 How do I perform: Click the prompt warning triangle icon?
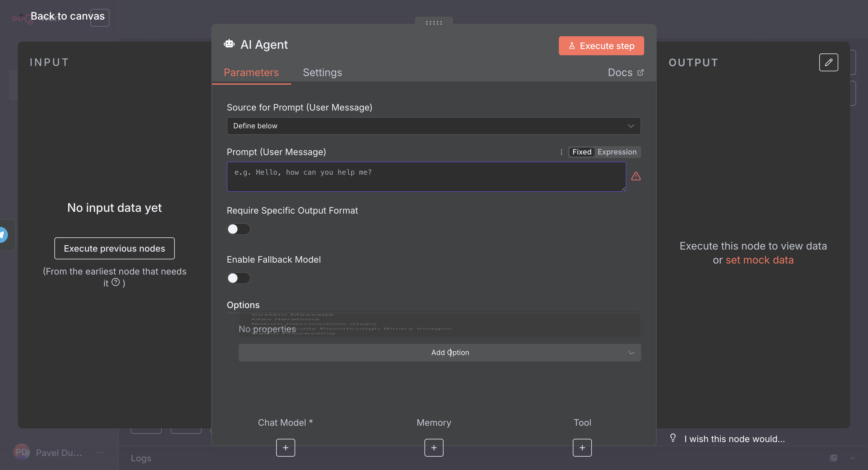[636, 176]
